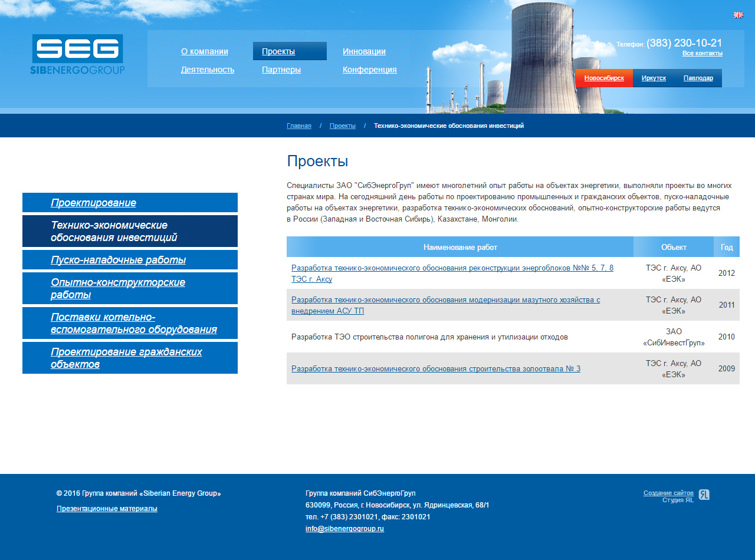
Task: Open project link about строительства золоотвала № 3
Action: pos(436,368)
